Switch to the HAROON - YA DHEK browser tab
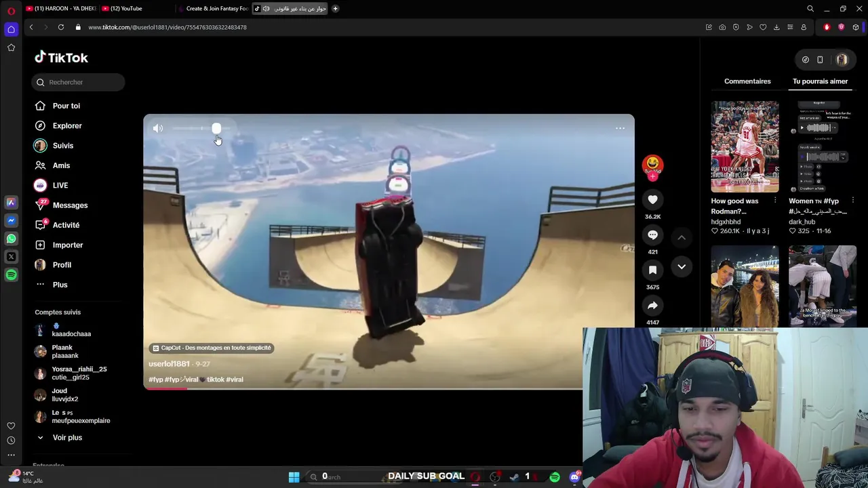This screenshot has width=868, height=488. point(60,9)
